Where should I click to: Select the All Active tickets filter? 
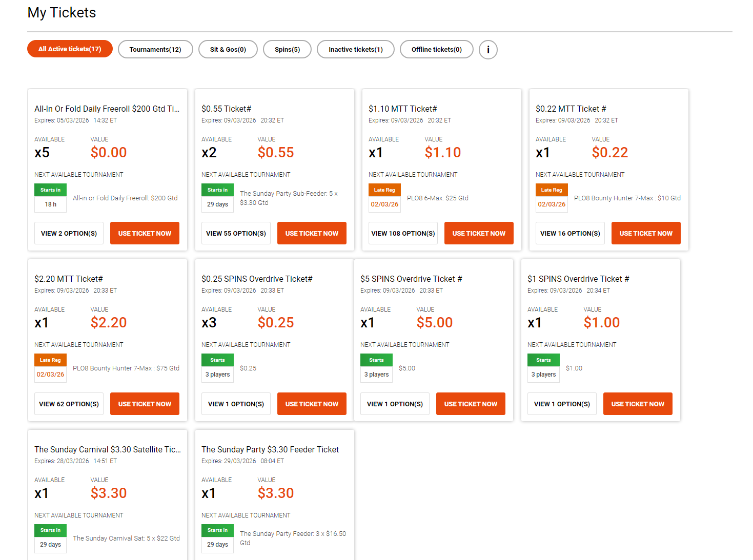coord(70,49)
